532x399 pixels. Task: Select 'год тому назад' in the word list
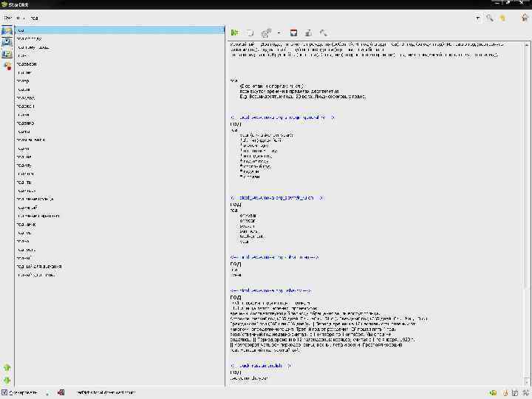(33, 47)
